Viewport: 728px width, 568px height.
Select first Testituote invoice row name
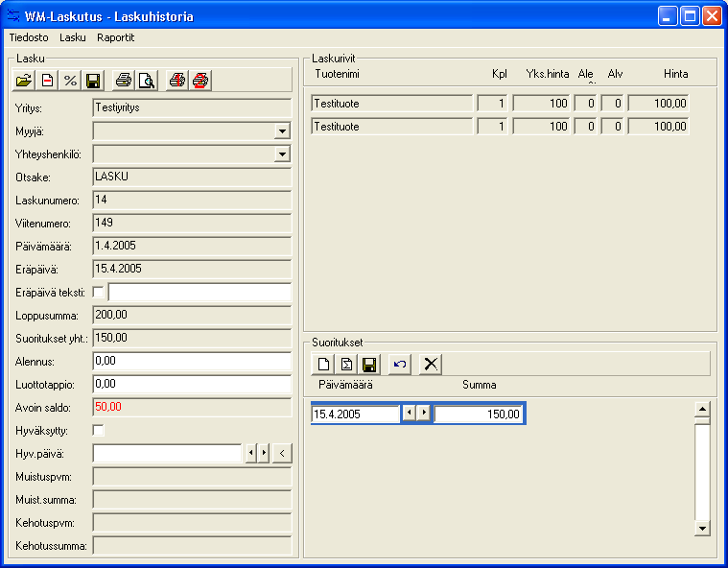pos(391,103)
